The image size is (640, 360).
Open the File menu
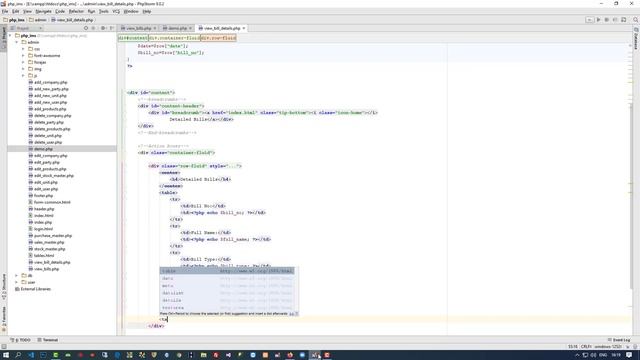pyautogui.click(x=5, y=11)
